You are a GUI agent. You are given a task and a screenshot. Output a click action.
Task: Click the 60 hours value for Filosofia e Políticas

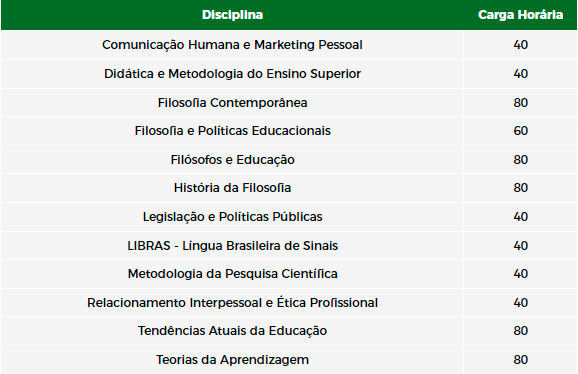(x=520, y=131)
